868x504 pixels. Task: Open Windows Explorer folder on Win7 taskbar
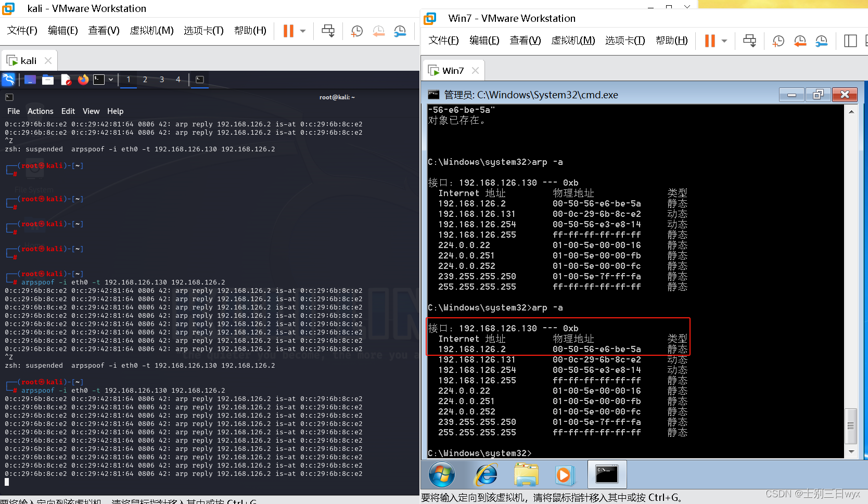(526, 475)
